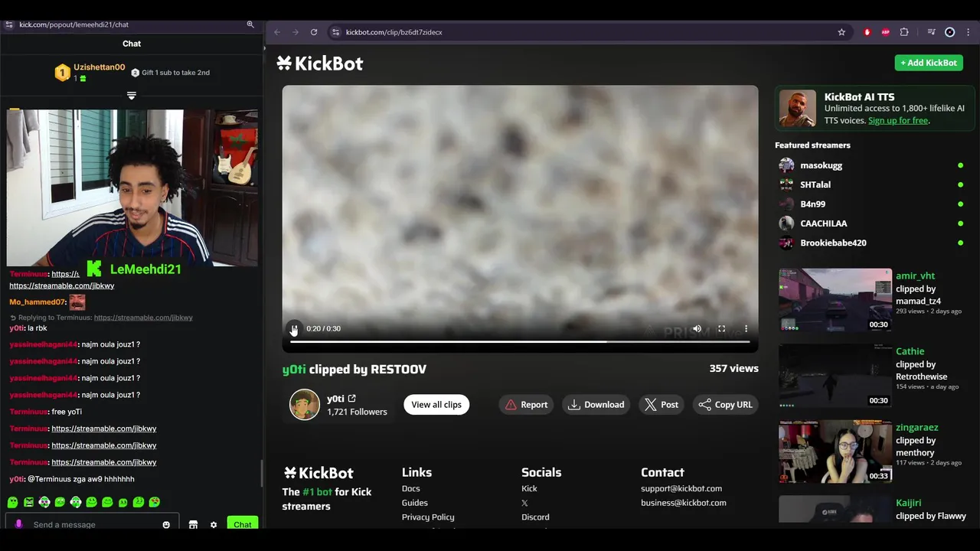Open footer Guides link
This screenshot has width=980, height=551.
click(x=415, y=503)
